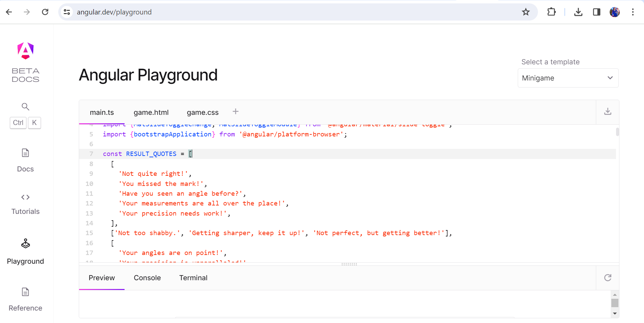Go forward using the browser forward arrow

pos(27,12)
